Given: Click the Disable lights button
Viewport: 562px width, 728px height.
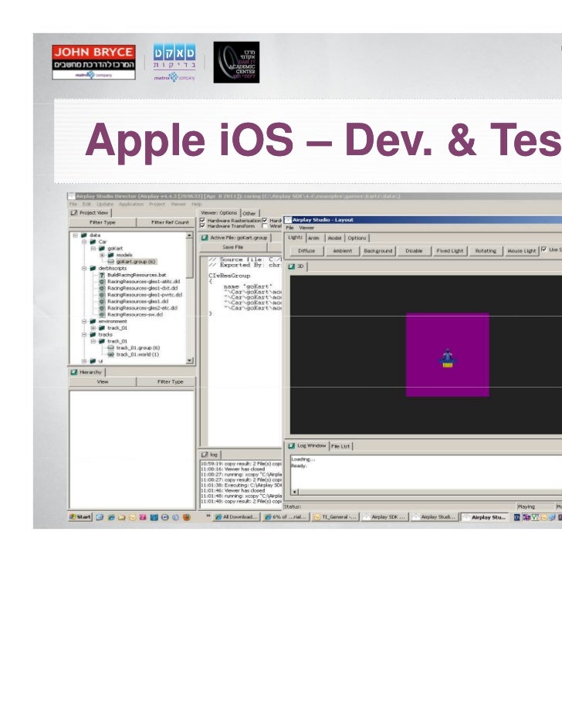Looking at the screenshot, I should click(x=414, y=251).
